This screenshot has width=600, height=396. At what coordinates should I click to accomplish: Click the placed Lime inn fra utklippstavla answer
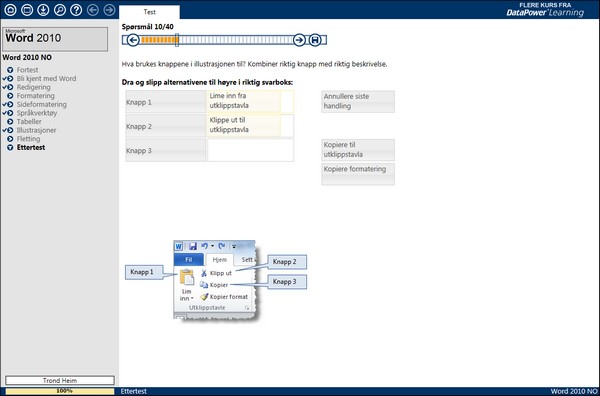pos(243,101)
